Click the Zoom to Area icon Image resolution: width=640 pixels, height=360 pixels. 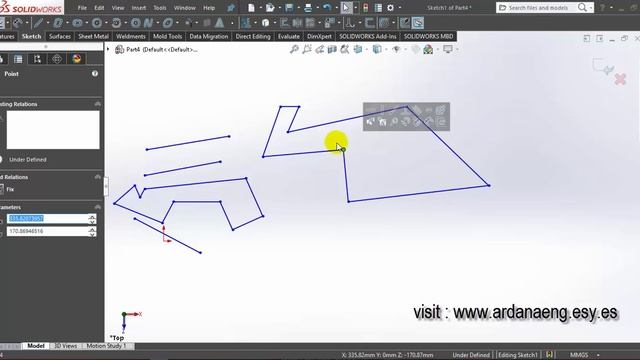point(307,49)
